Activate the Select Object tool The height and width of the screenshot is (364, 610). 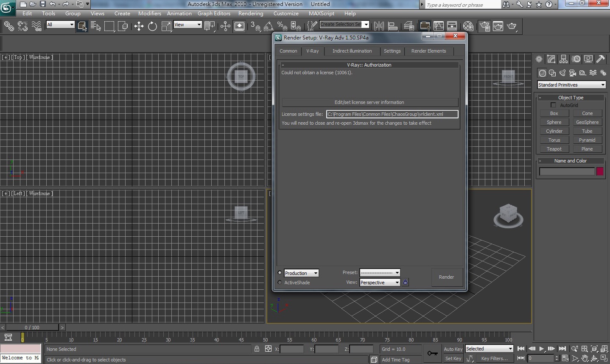click(x=82, y=26)
